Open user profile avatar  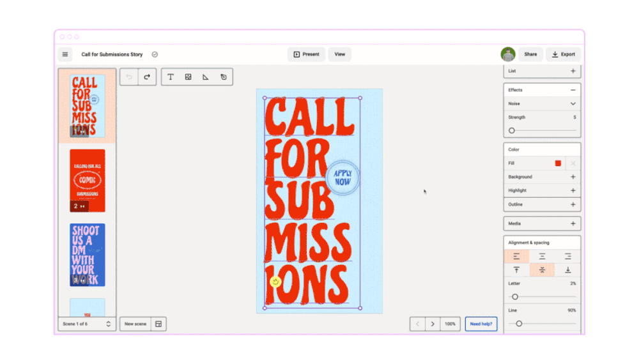point(508,54)
